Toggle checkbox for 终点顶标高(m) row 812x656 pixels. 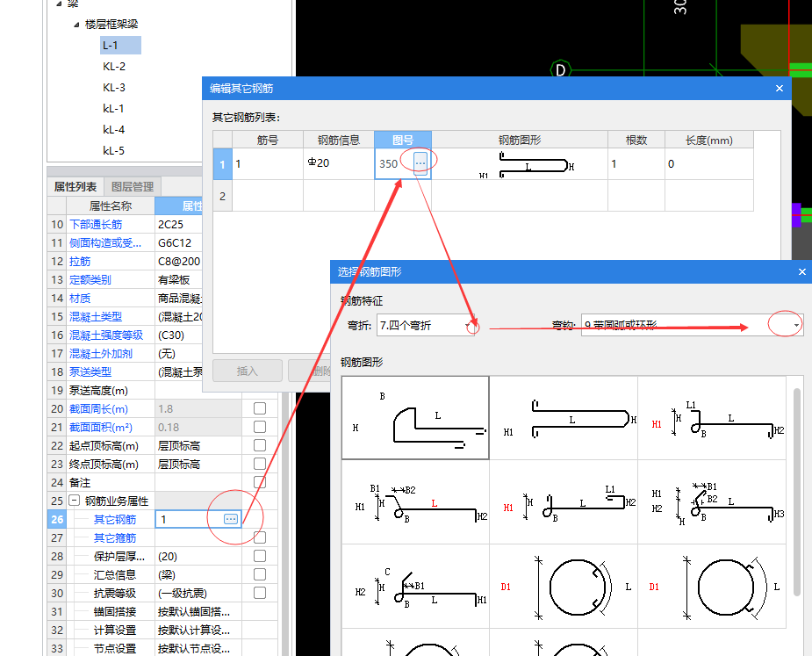coord(260,464)
